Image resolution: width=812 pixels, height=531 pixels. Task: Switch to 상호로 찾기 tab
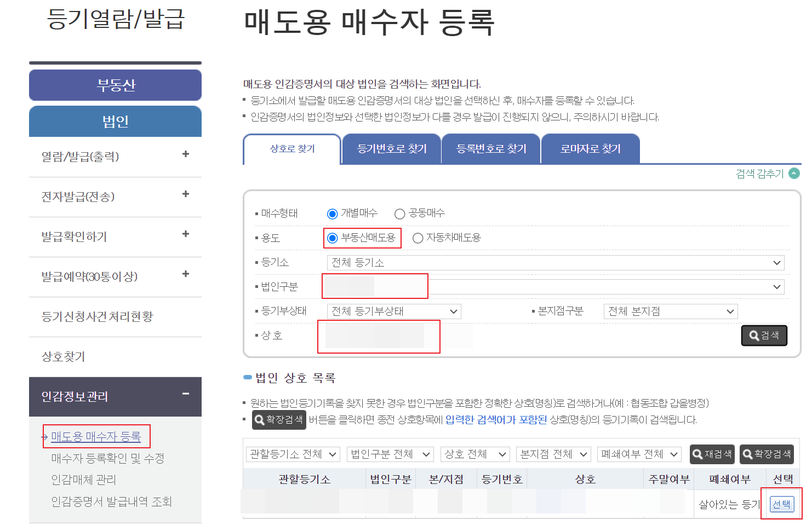[x=292, y=149]
